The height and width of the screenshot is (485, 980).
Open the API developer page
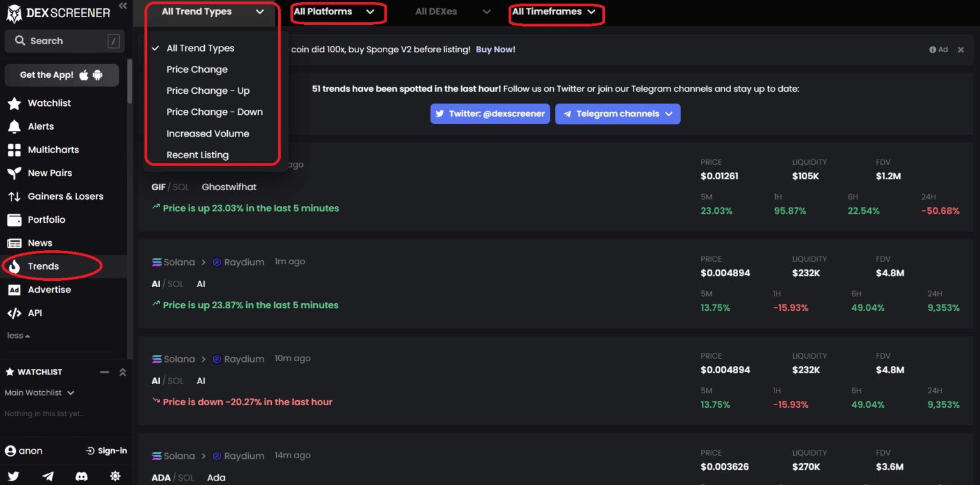coord(36,313)
